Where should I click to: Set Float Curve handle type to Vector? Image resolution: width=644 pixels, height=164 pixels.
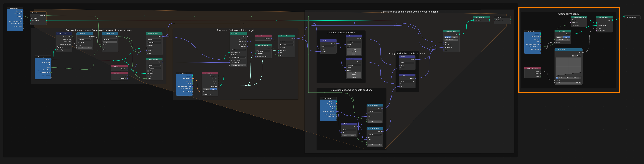(x=559, y=78)
